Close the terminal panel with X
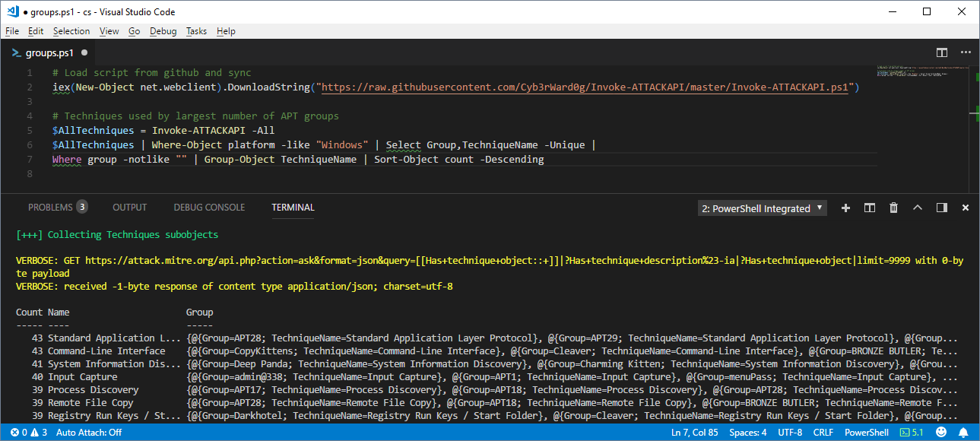This screenshot has width=980, height=441. click(x=966, y=208)
